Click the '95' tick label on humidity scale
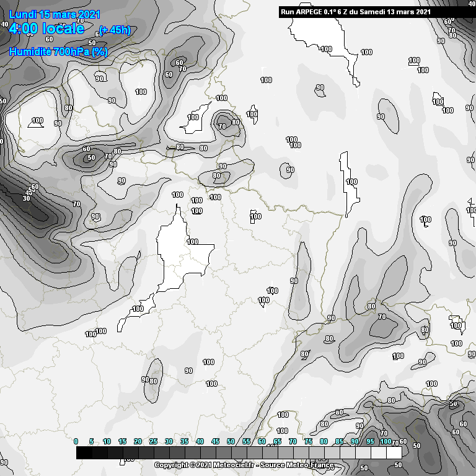 (371, 441)
